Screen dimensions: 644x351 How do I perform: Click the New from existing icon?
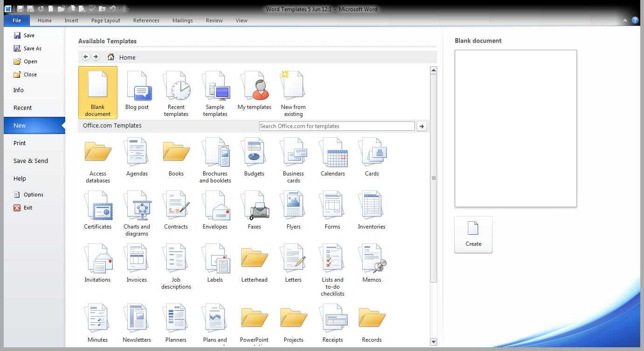click(x=293, y=93)
